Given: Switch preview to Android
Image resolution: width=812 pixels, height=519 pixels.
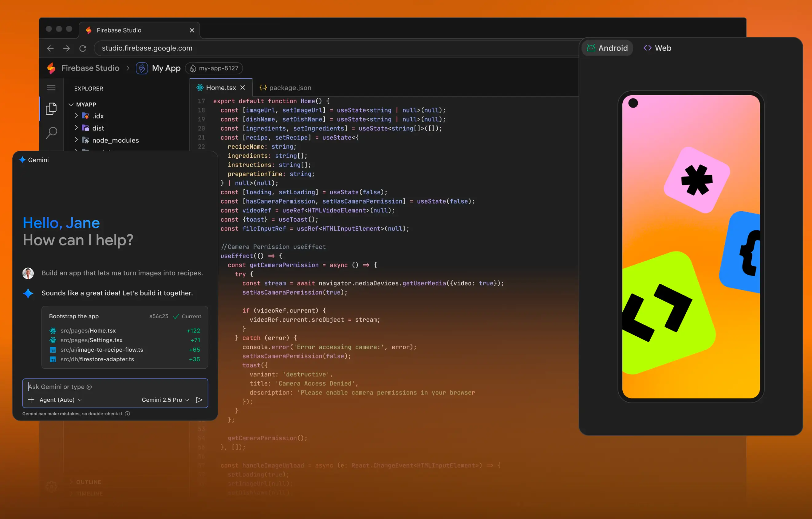Looking at the screenshot, I should tap(607, 48).
